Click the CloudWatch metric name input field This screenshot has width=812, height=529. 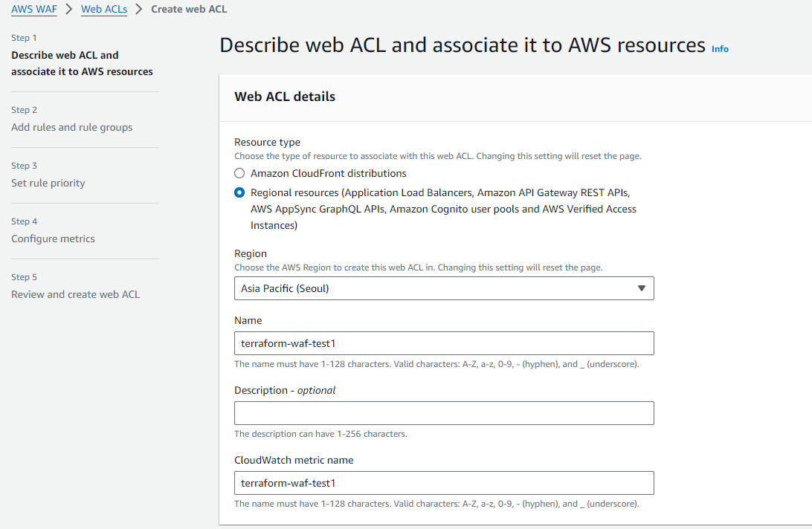[x=444, y=483]
